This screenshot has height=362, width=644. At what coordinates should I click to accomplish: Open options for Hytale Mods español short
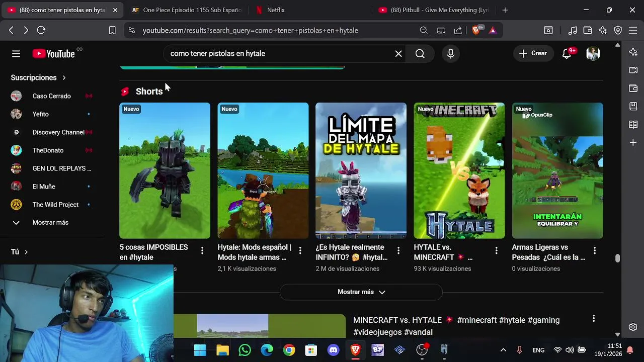click(x=300, y=250)
